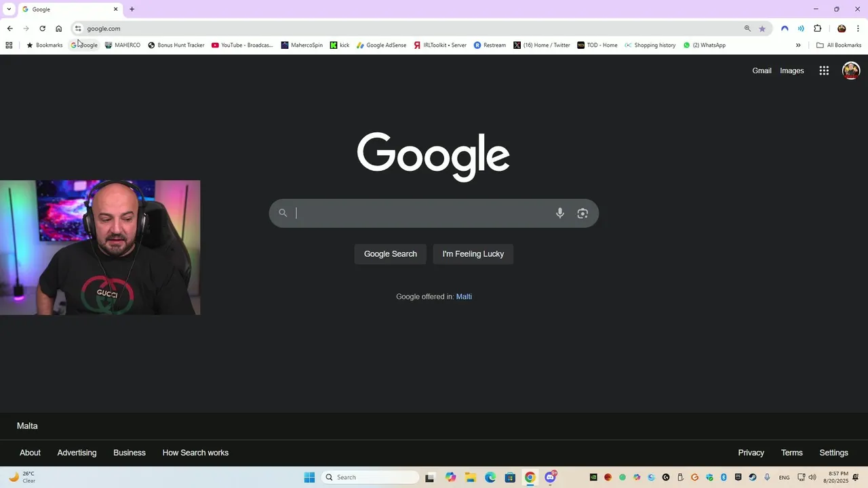Search by image with the camera icon
The width and height of the screenshot is (868, 488).
(583, 213)
